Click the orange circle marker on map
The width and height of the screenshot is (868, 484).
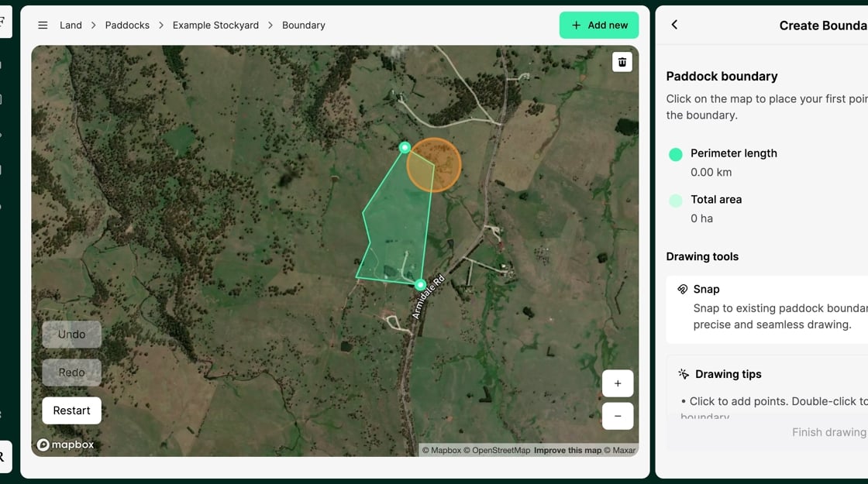[434, 165]
